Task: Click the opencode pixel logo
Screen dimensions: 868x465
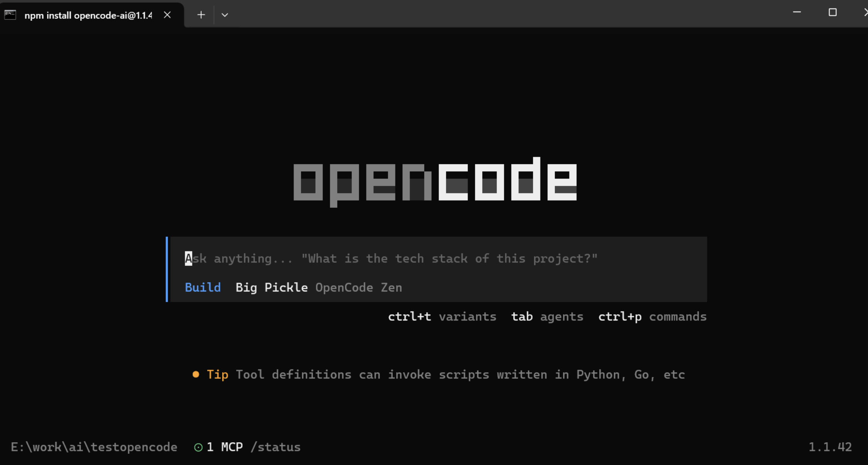Action: point(435,181)
